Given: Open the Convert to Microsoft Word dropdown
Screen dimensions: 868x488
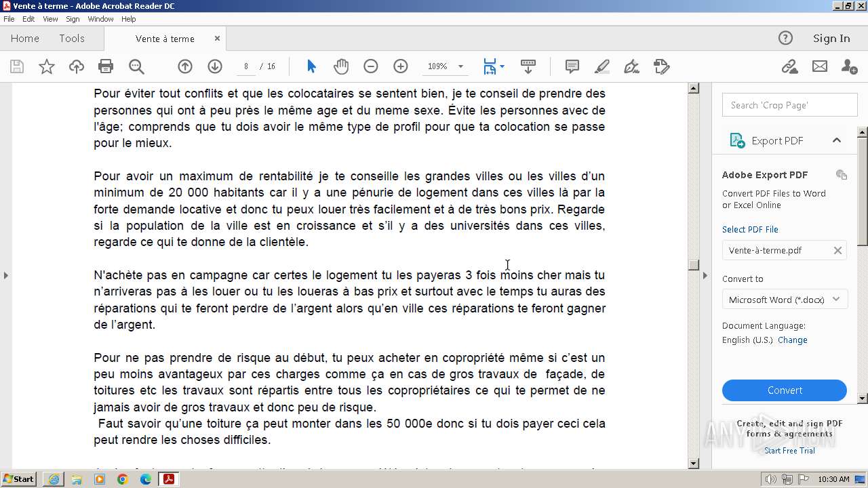Looking at the screenshot, I should (x=785, y=300).
